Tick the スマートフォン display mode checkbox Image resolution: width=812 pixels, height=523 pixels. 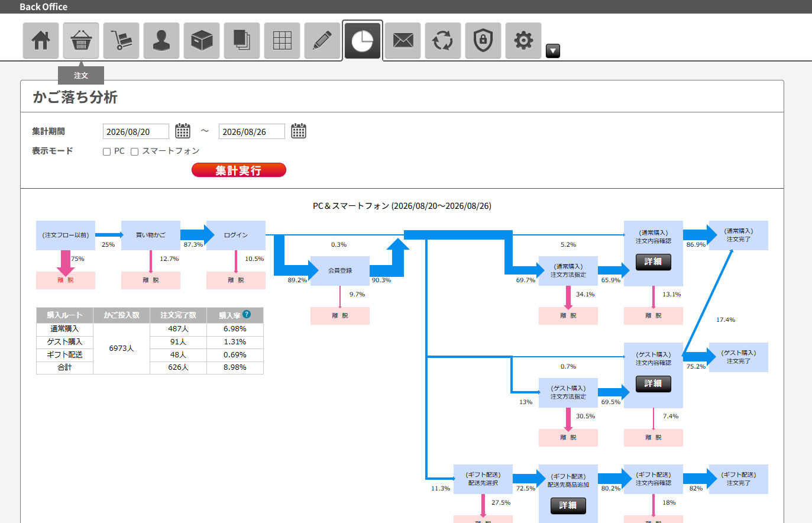pos(134,152)
